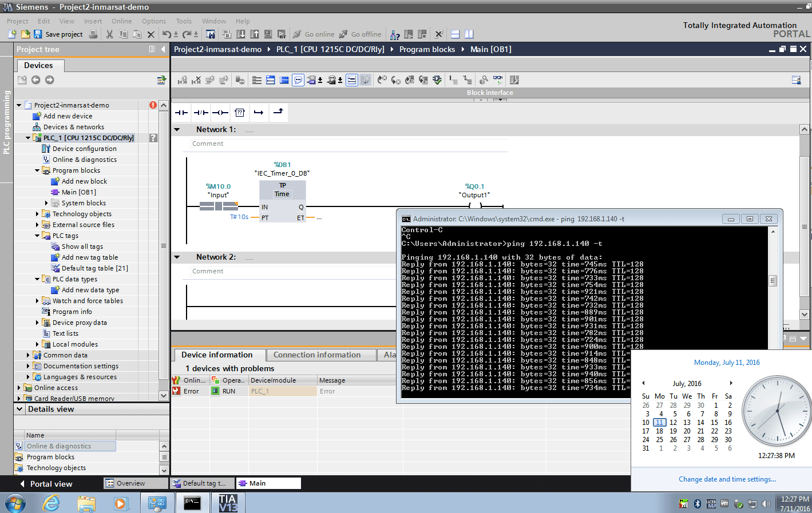The image size is (812, 513).
Task: Click the Download to device icon
Action: coord(241,34)
